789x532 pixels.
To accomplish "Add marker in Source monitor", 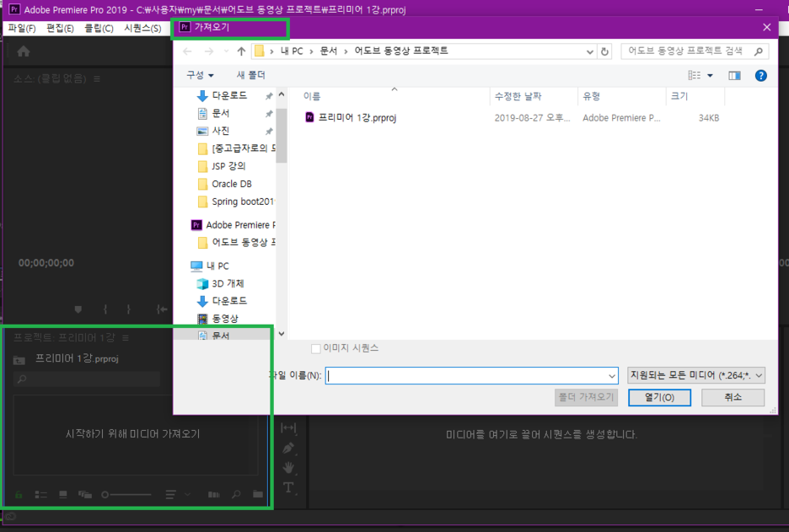I will pyautogui.click(x=78, y=309).
